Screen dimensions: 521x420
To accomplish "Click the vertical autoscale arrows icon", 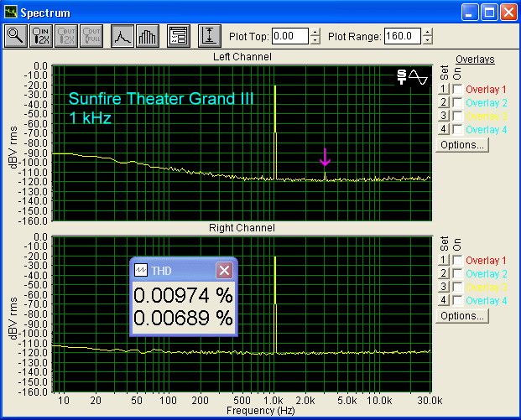I will coord(209,36).
